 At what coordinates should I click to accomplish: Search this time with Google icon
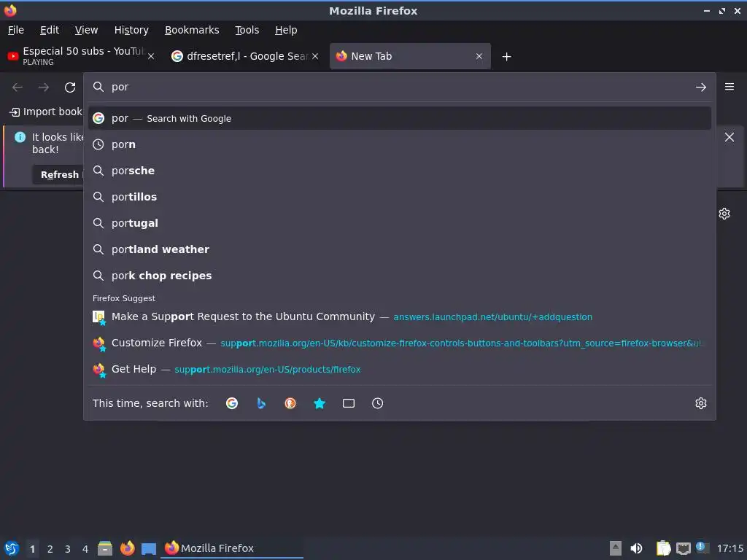(x=232, y=403)
